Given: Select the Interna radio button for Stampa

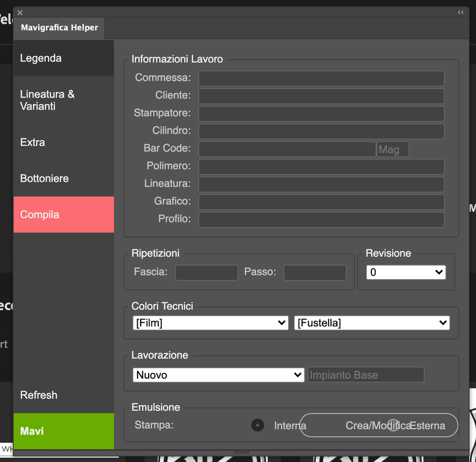Looking at the screenshot, I should (x=257, y=425).
